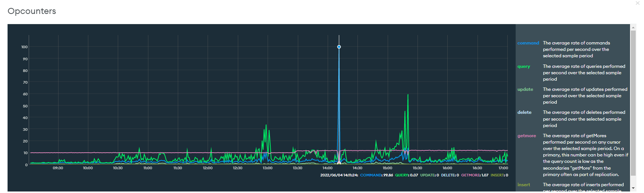Screen dimensions: 644x193
Task: Close the Opcounters chart dialog
Action: [638, 3]
